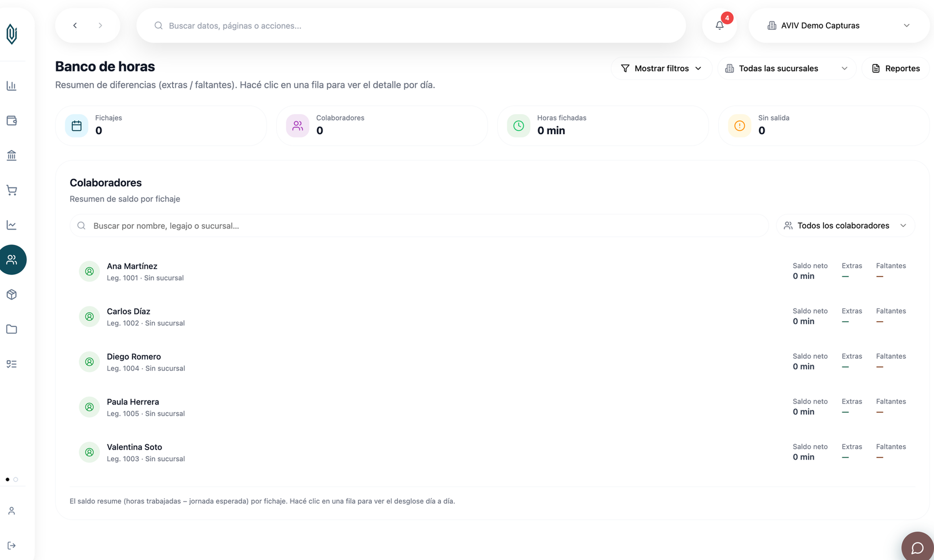
Task: Click the Fichajes count value
Action: [99, 130]
